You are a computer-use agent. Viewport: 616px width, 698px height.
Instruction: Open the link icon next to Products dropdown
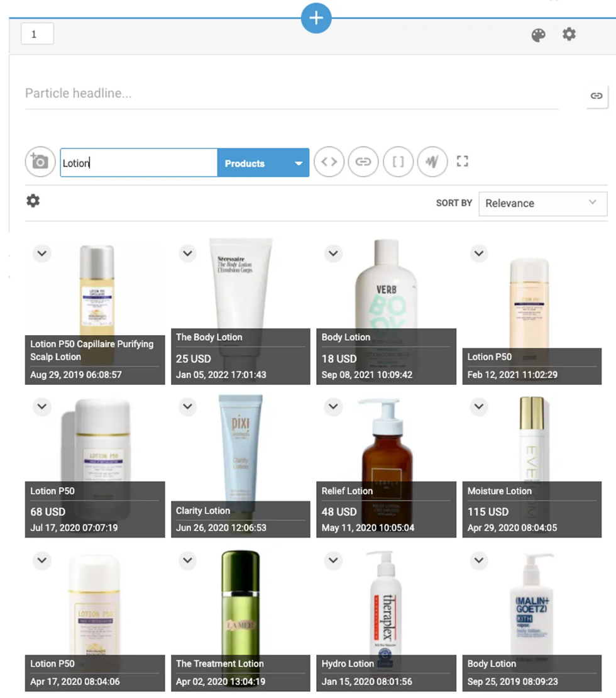363,162
